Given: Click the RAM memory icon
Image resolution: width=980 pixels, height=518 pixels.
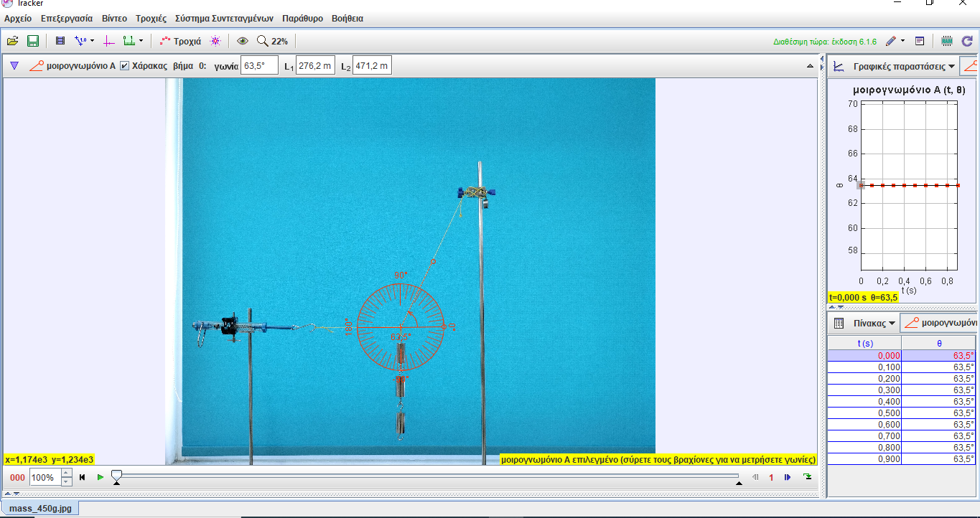Looking at the screenshot, I should click(946, 41).
